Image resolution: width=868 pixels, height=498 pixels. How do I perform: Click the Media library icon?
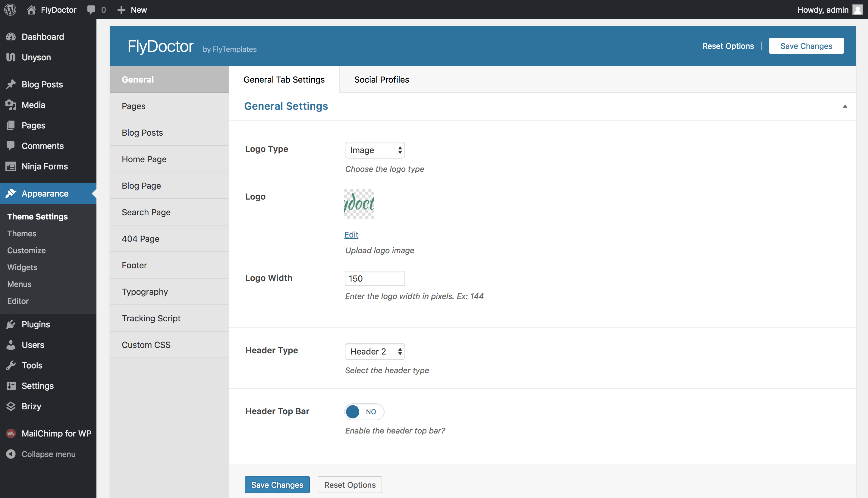(x=11, y=105)
